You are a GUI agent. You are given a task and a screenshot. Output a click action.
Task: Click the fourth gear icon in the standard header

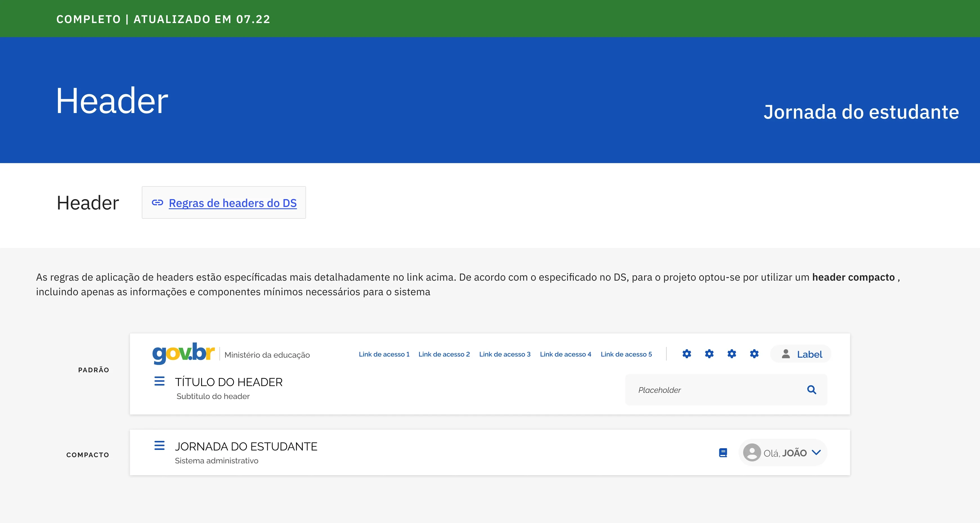click(x=754, y=354)
